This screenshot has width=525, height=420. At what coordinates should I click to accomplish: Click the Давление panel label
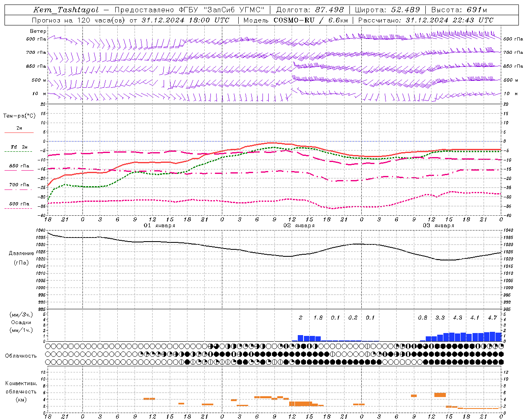pyautogui.click(x=21, y=253)
